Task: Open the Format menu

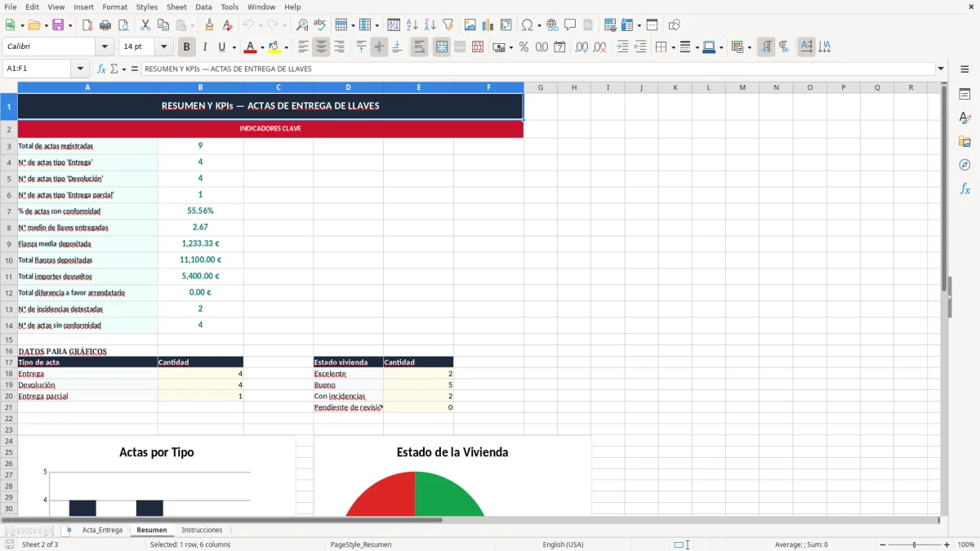Action: (x=114, y=7)
